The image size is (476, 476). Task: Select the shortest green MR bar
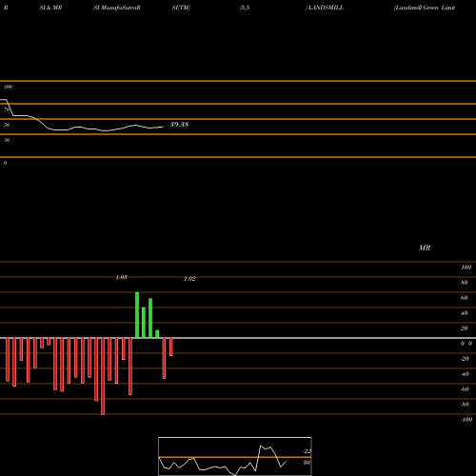(157, 334)
